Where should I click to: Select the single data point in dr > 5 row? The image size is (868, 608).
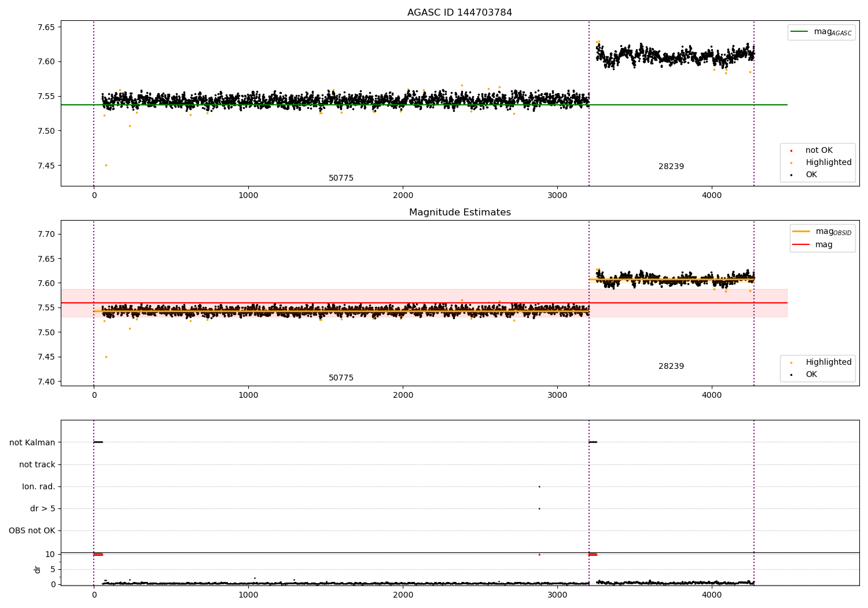(539, 509)
